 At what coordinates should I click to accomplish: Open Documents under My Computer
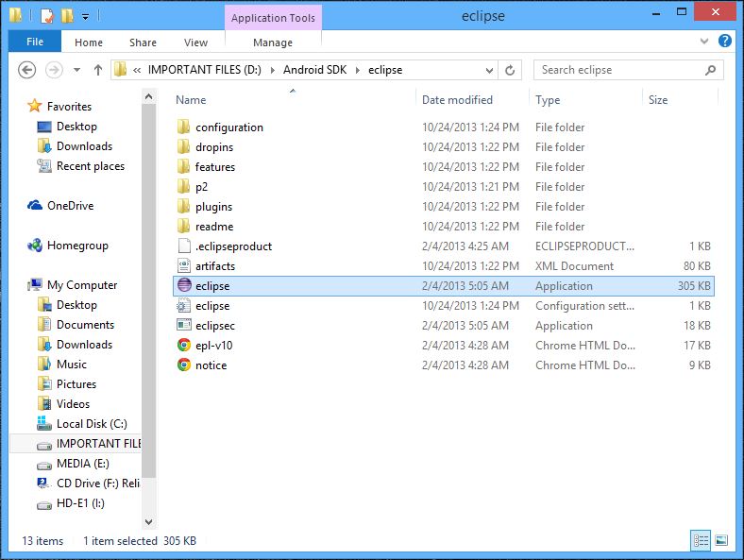pyautogui.click(x=85, y=325)
